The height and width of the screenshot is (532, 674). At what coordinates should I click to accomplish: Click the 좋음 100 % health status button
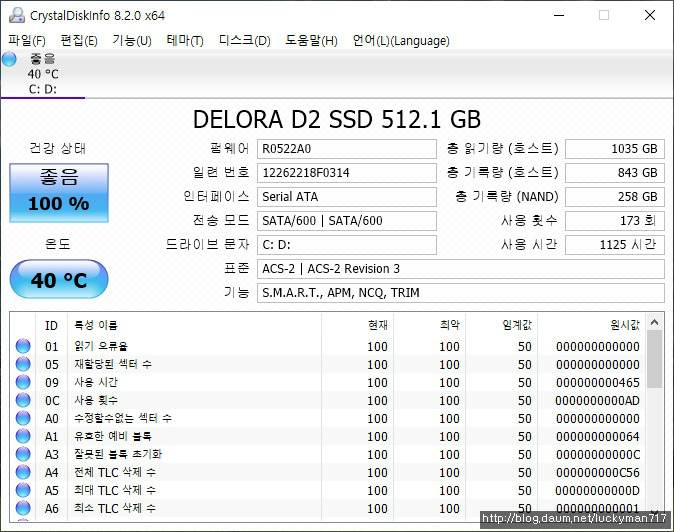tap(59, 193)
